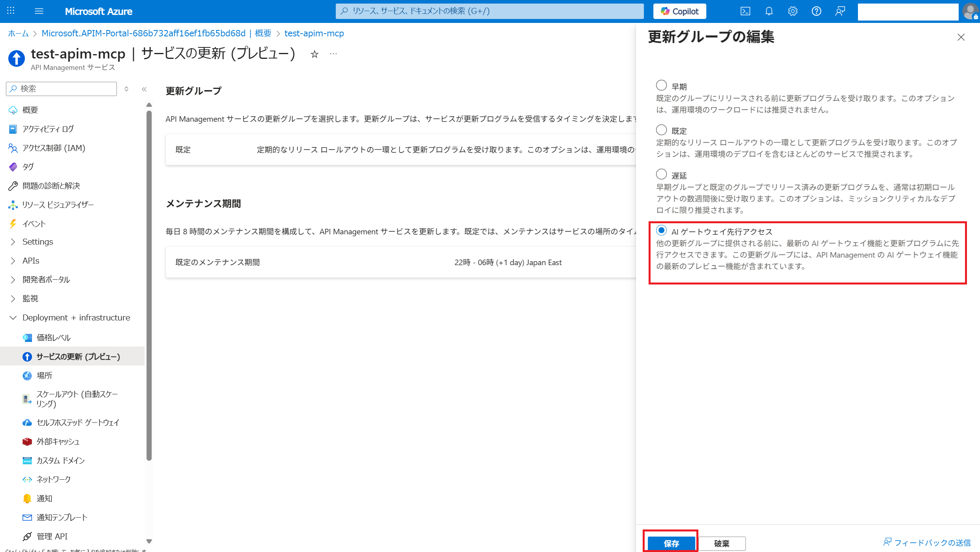
Task: Click the カスタム ドメイン icon
Action: click(27, 460)
